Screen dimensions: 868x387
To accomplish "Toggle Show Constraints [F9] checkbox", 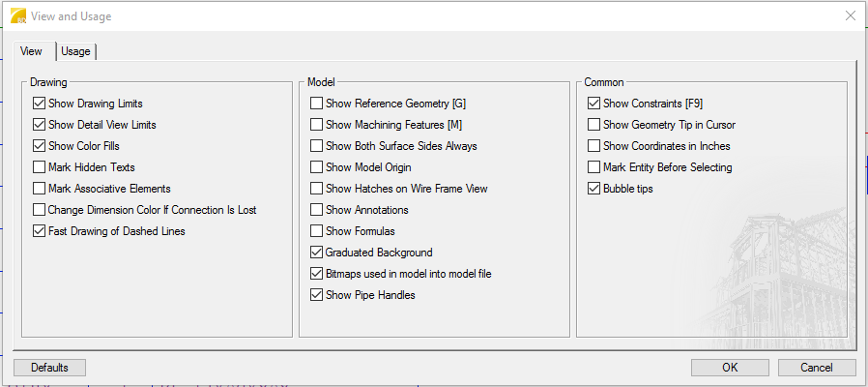I will [x=594, y=104].
